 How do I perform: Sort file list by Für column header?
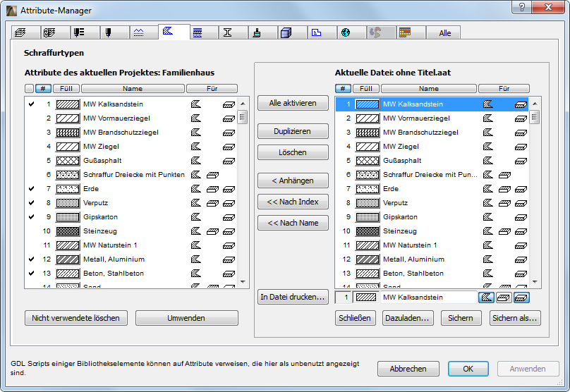tap(504, 88)
